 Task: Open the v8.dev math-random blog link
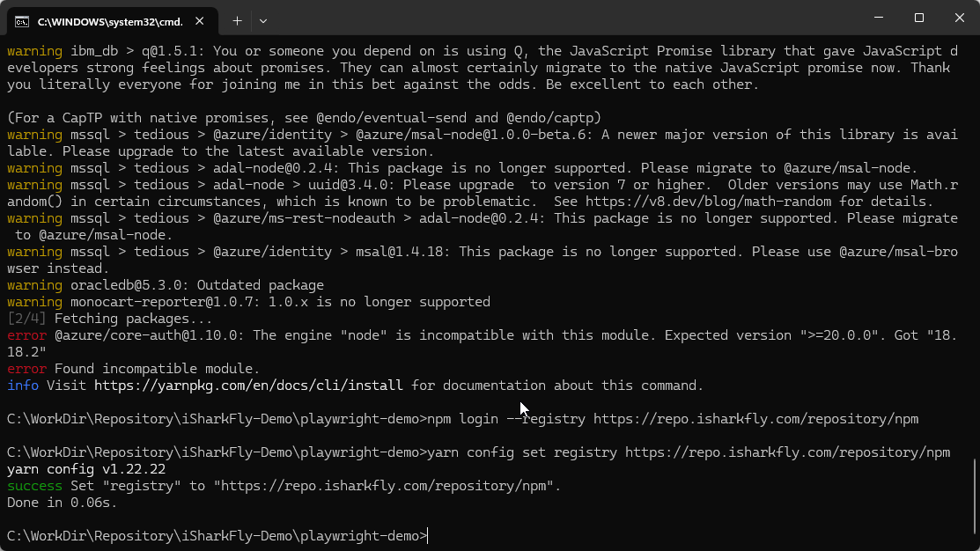tap(708, 202)
